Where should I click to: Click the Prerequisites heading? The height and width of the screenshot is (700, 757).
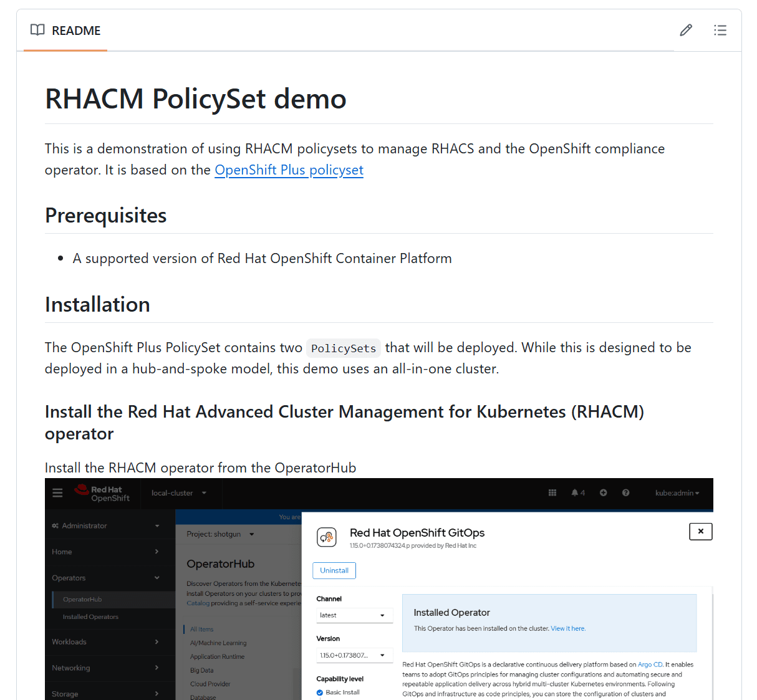105,216
